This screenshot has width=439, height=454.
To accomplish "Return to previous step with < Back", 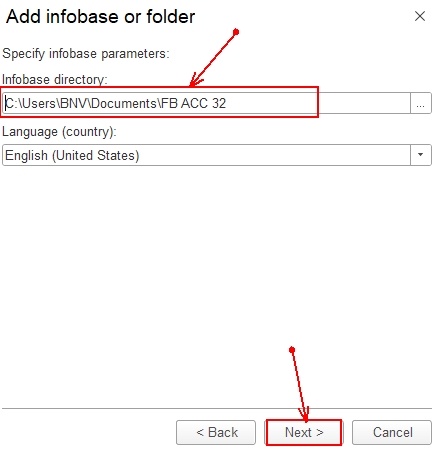I will point(216,432).
